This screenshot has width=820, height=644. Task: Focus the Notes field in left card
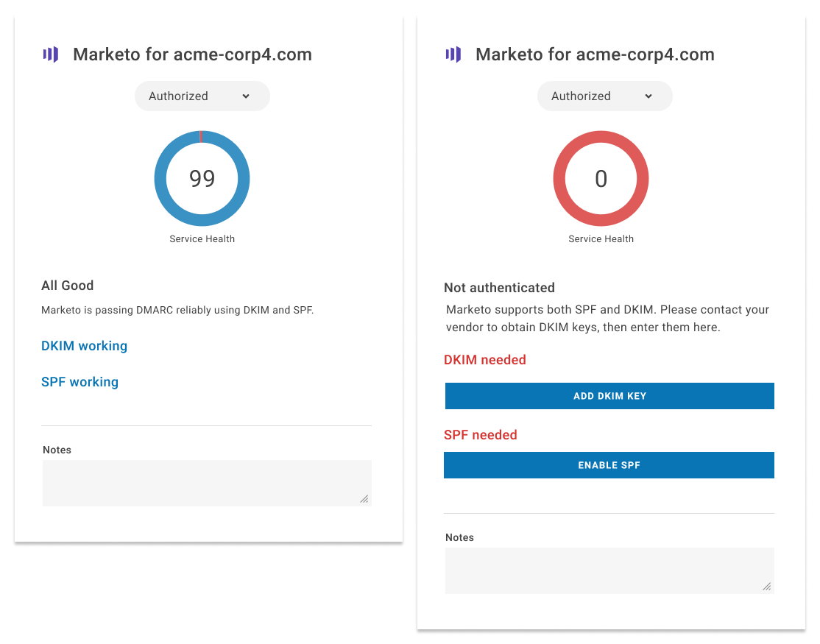click(207, 483)
